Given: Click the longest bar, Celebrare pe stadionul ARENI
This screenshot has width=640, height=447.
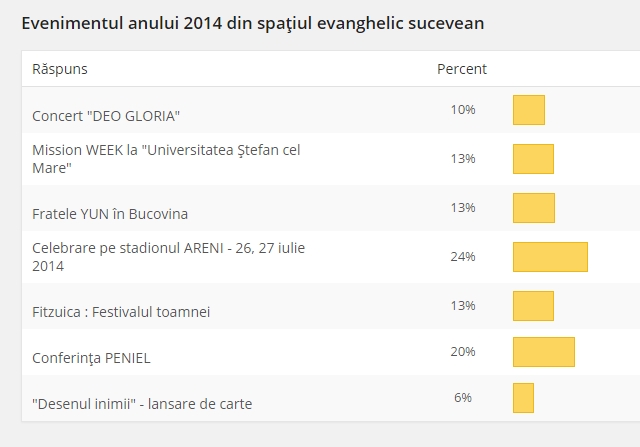Looking at the screenshot, I should [x=550, y=257].
